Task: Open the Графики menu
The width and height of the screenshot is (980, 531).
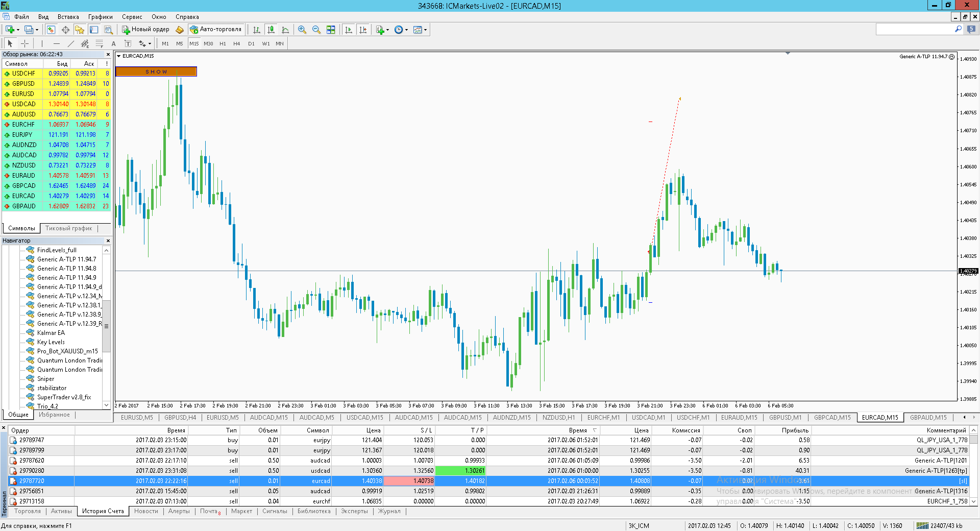Action: click(101, 17)
